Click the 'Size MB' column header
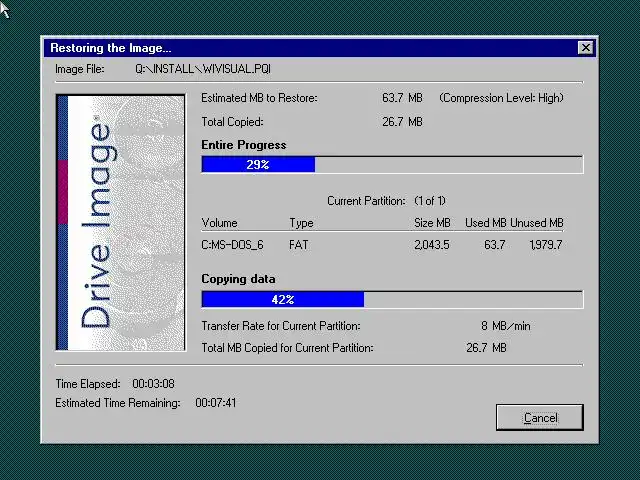 tap(432, 223)
